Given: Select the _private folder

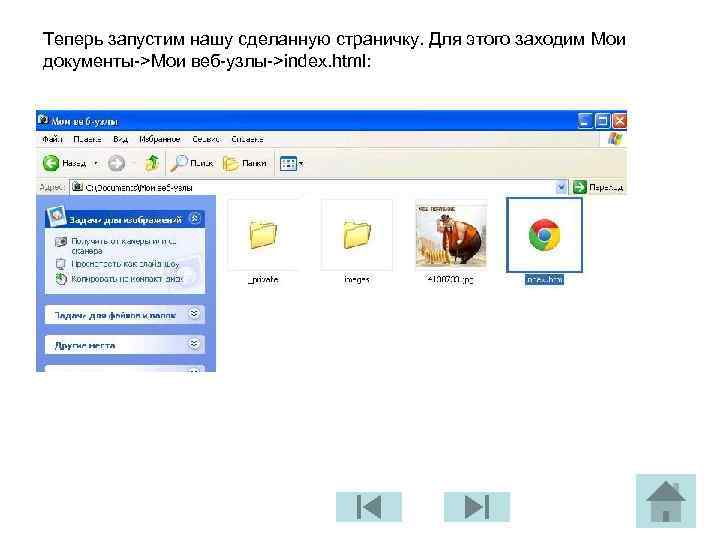Looking at the screenshot, I should click(263, 234).
